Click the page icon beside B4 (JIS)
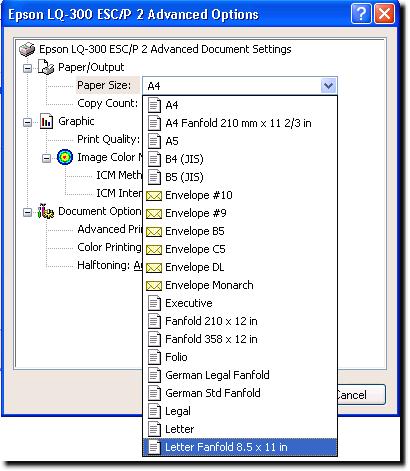 pyautogui.click(x=154, y=159)
